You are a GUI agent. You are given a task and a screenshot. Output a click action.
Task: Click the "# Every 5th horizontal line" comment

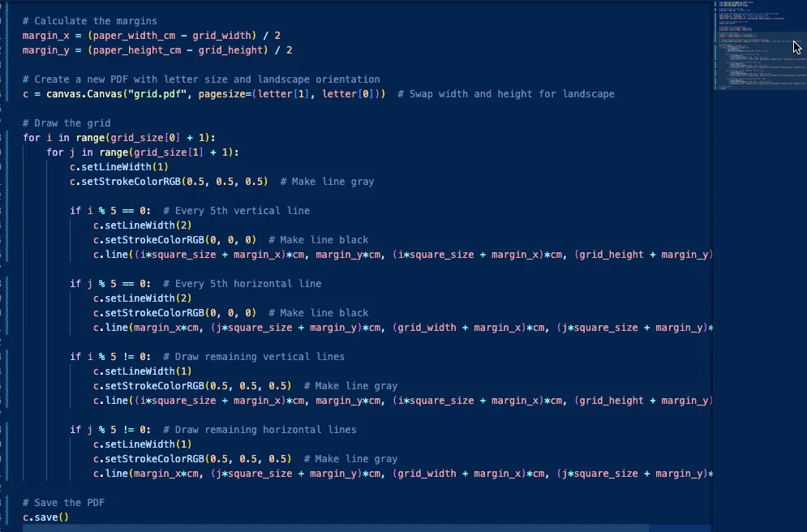click(x=242, y=283)
